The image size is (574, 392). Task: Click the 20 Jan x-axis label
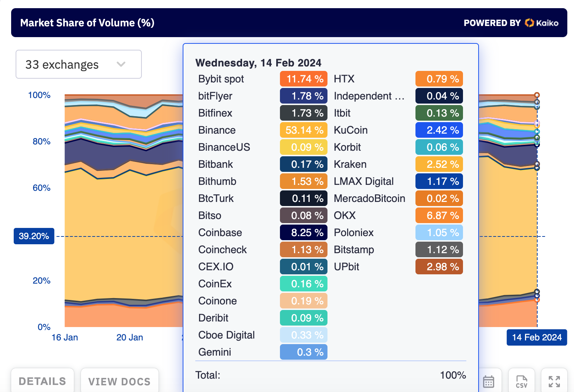click(x=130, y=337)
